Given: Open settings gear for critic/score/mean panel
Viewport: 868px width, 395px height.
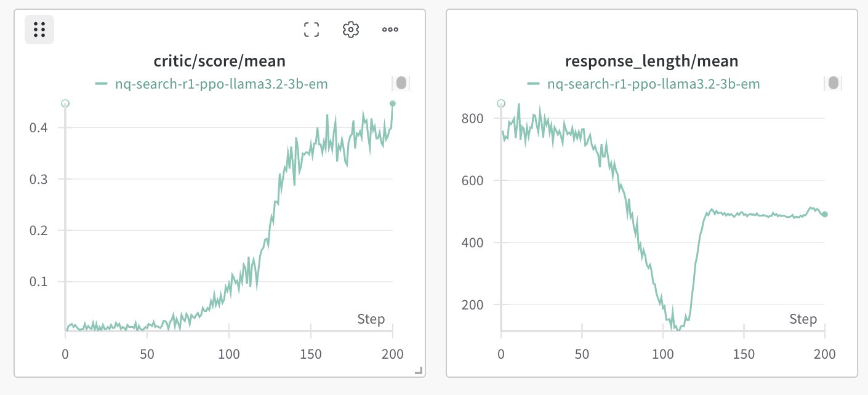Looking at the screenshot, I should 350,29.
